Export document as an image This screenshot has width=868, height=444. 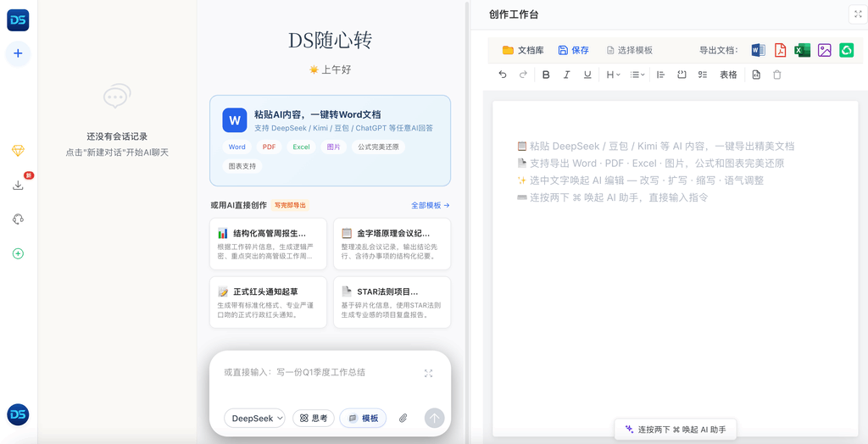click(824, 50)
